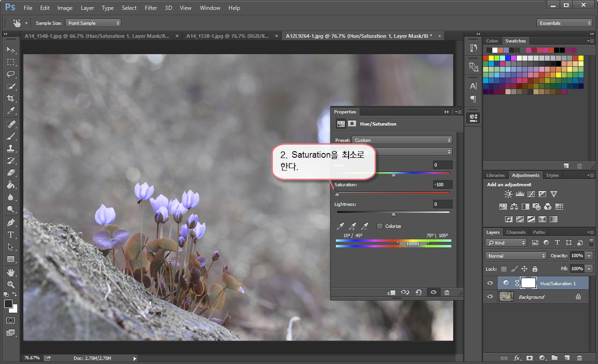
Task: Select the Pen tool
Action: click(x=11, y=223)
